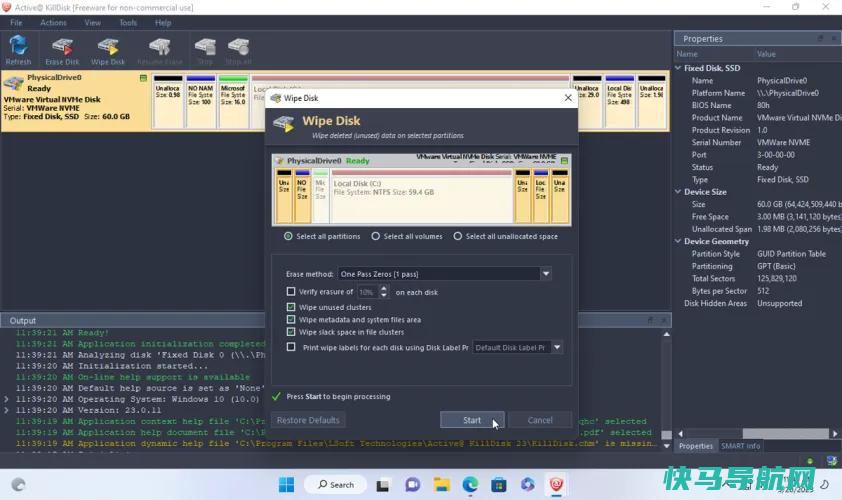The image size is (842, 500).
Task: Click the Name column header in Properties
Action: tap(687, 54)
